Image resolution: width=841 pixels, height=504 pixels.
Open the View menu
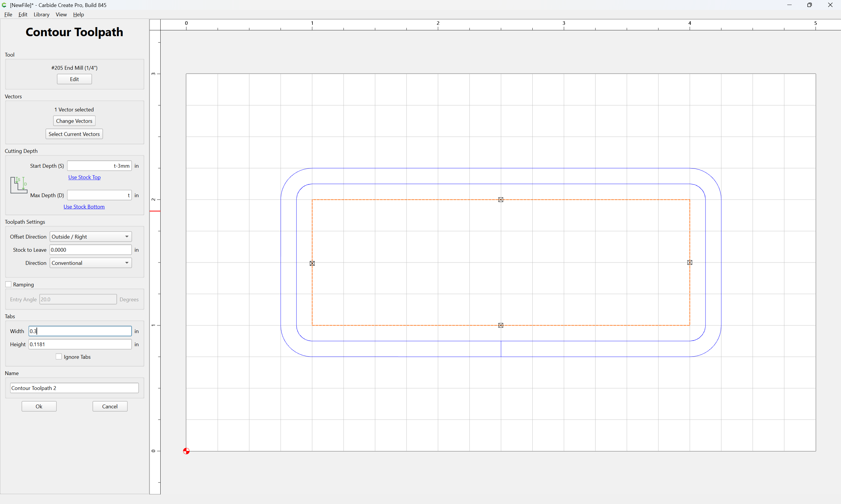(61, 15)
